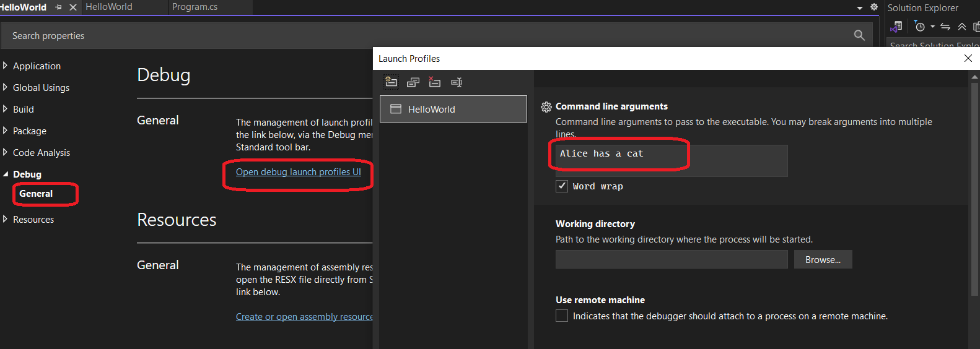
Task: Duplicate the selected launch profile
Action: [413, 82]
